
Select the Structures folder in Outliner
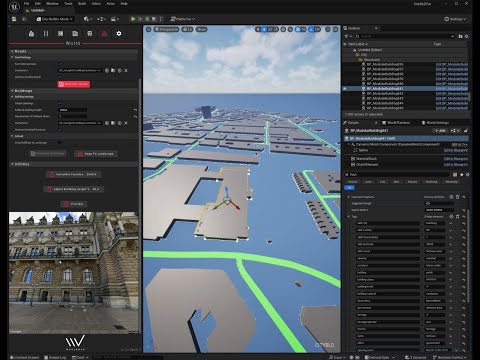371,60
